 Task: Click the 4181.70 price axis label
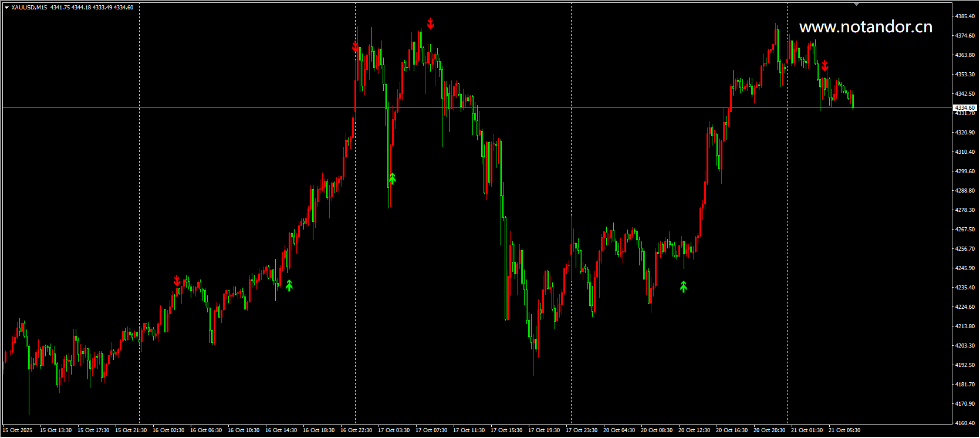pos(965,385)
